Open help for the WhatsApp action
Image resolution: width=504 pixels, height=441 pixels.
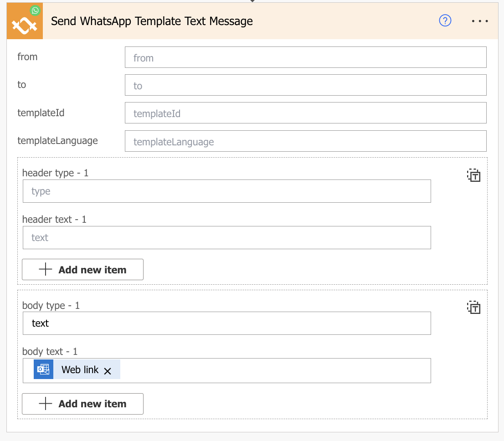click(445, 21)
